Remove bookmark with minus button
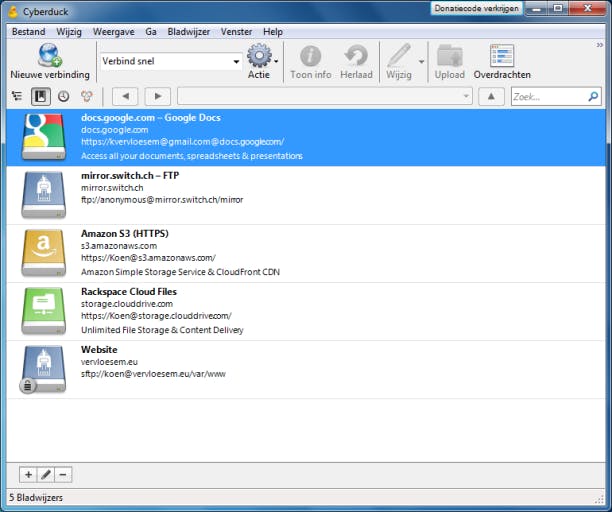Screen dimensions: 612x512 pyautogui.click(x=63, y=475)
